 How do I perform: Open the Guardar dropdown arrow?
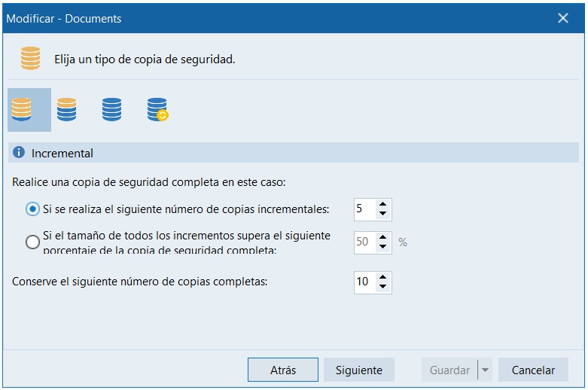[x=485, y=370]
